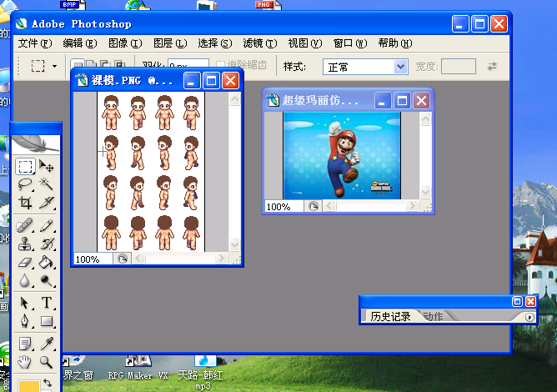Click the zoom percentage field in Mario image window
Screen dimensions: 557x392
coord(284,207)
